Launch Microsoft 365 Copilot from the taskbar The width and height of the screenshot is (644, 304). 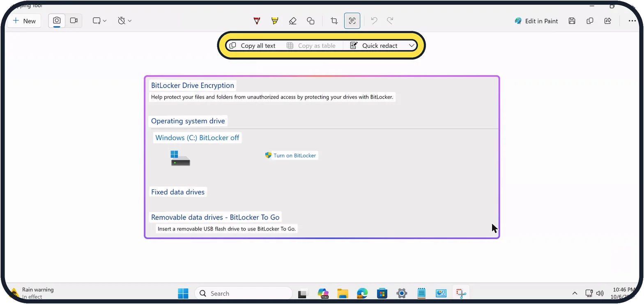(x=323, y=293)
